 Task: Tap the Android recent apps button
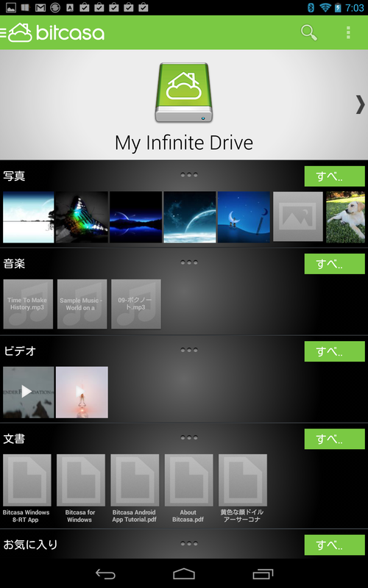(263, 574)
